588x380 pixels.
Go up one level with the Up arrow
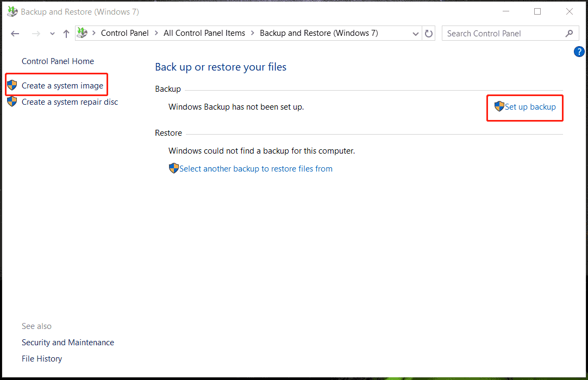[x=66, y=34]
